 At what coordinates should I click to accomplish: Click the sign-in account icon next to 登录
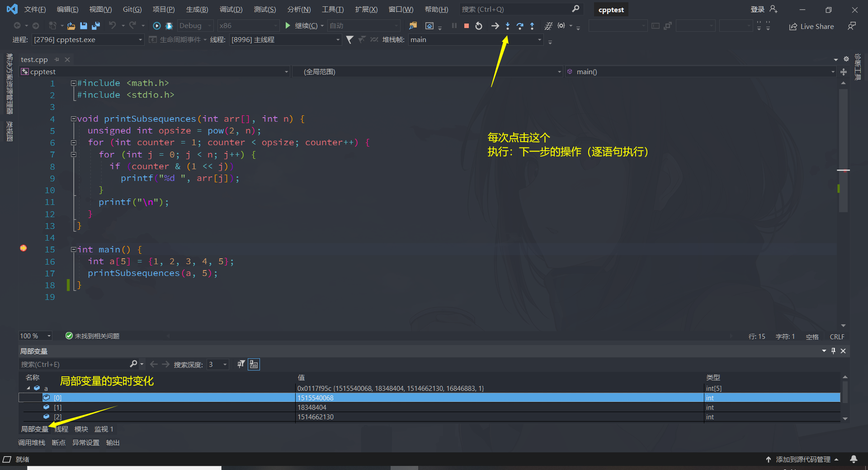coord(774,9)
